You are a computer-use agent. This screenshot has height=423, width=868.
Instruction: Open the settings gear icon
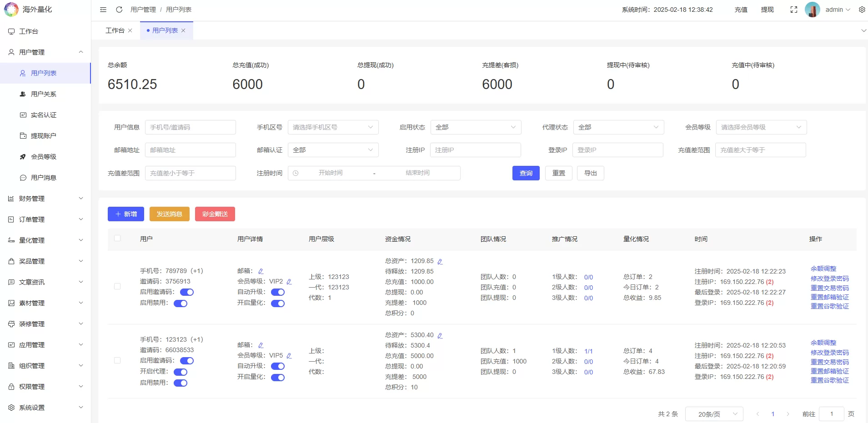pos(862,10)
